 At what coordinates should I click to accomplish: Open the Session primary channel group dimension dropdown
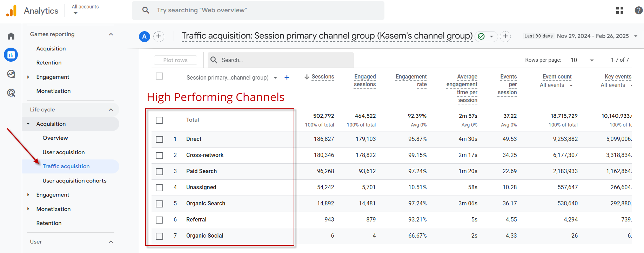275,78
